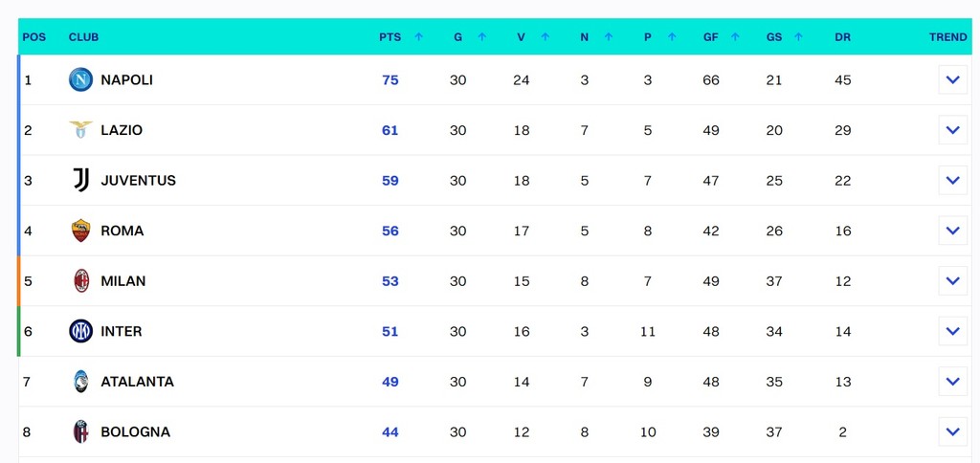This screenshot has height=463, width=980.
Task: Sort the table by PTS arrow
Action: click(418, 37)
